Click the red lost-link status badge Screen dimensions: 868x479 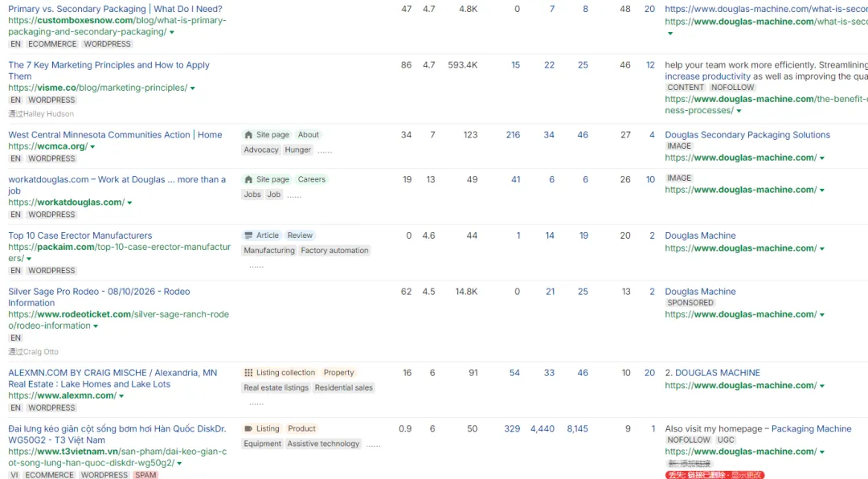click(714, 475)
